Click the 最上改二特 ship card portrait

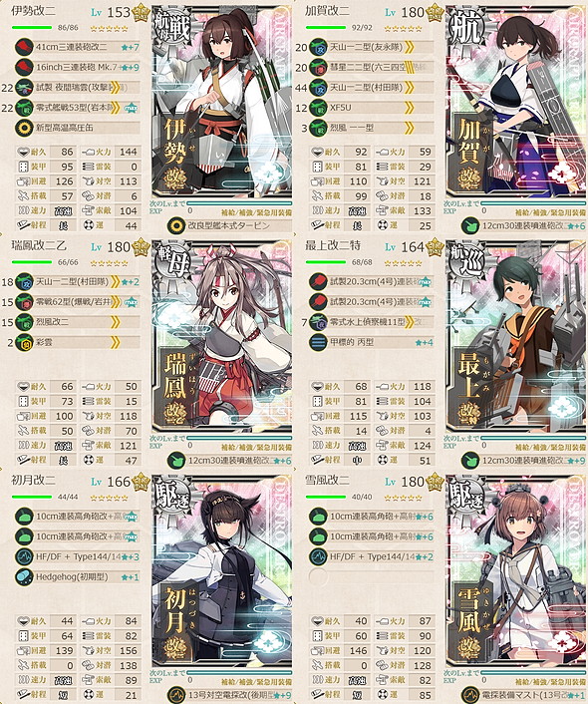[x=516, y=337]
